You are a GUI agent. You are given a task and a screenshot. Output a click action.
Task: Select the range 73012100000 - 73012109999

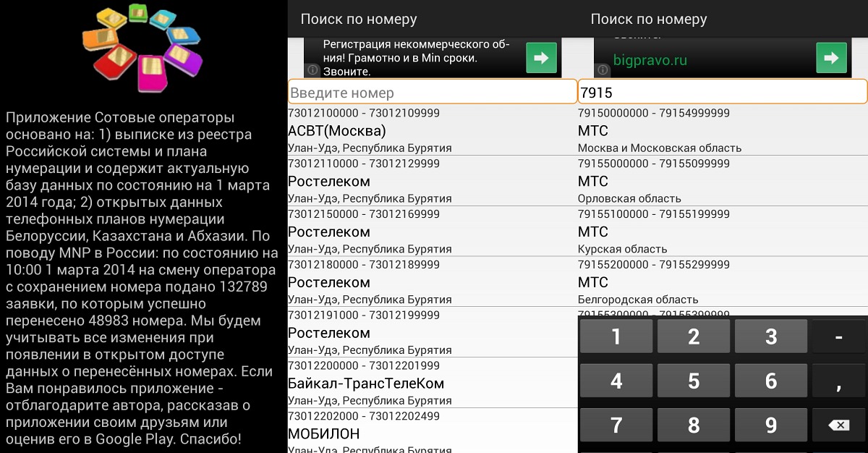click(x=364, y=114)
